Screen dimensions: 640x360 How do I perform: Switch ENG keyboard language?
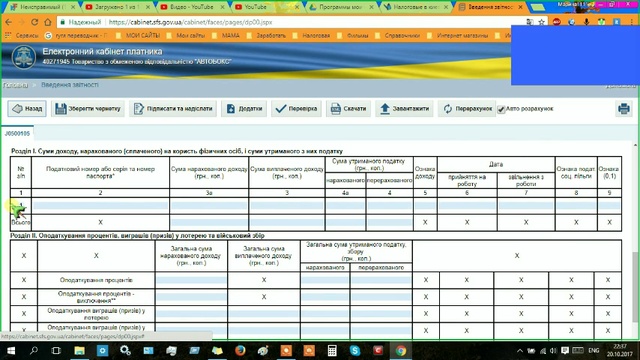click(593, 351)
